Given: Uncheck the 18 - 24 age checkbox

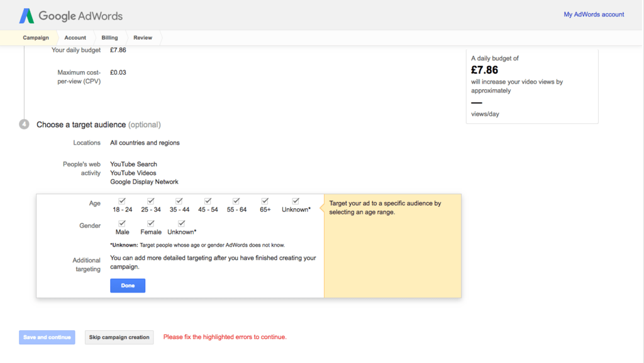Looking at the screenshot, I should pos(122,201).
